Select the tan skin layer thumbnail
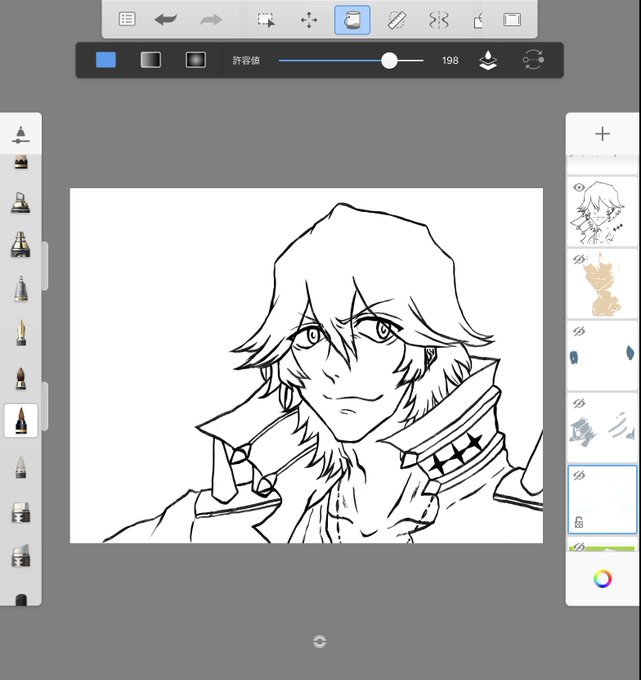This screenshot has height=680, width=641. 602,284
